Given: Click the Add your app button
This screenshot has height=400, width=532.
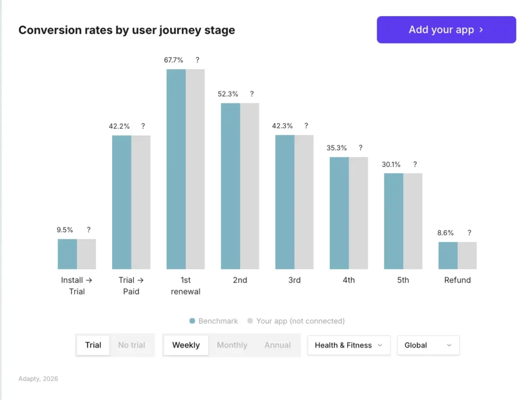Looking at the screenshot, I should click(x=446, y=30).
